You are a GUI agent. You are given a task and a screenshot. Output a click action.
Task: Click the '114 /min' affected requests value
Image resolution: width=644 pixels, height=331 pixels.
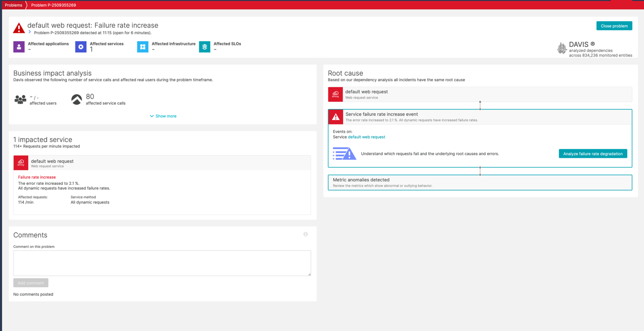pyautogui.click(x=26, y=203)
